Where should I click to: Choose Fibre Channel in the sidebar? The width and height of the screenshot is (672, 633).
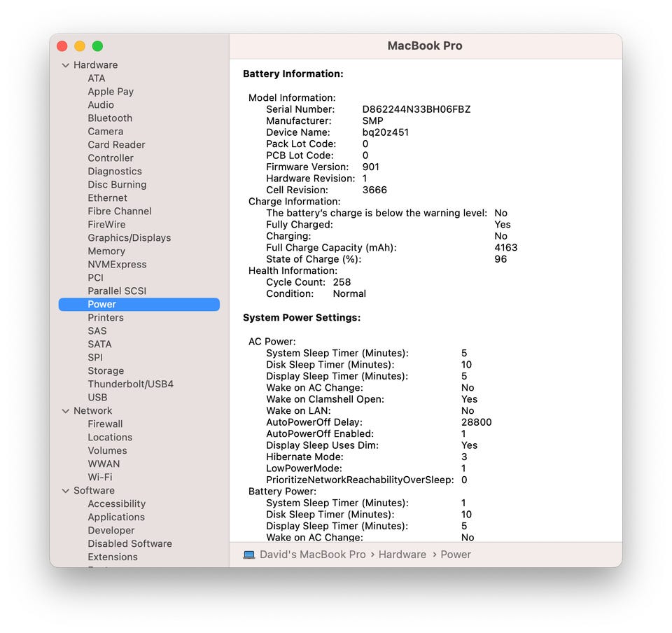(x=120, y=211)
